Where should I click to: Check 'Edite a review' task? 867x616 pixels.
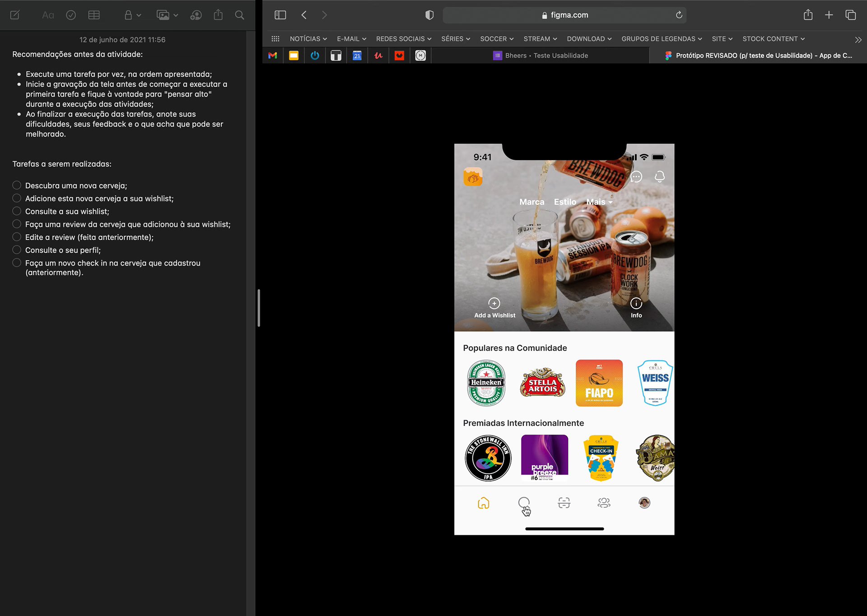17,237
